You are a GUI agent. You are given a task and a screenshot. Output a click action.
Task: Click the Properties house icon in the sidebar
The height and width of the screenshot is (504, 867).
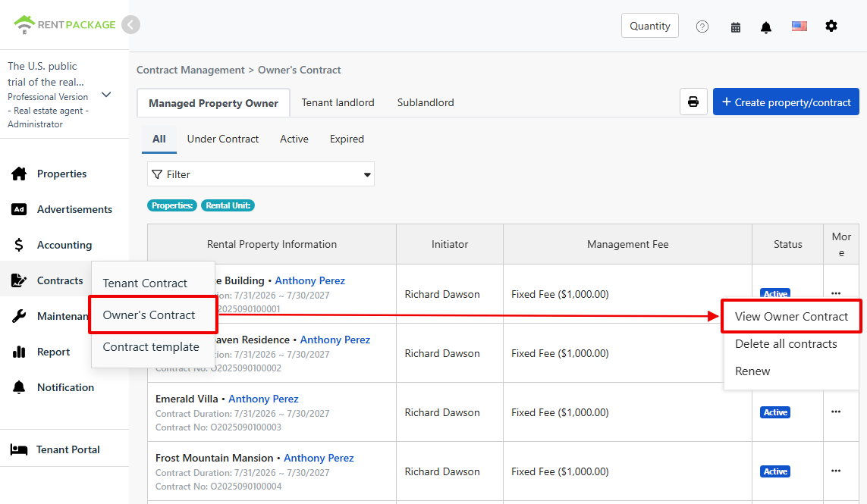pos(19,174)
